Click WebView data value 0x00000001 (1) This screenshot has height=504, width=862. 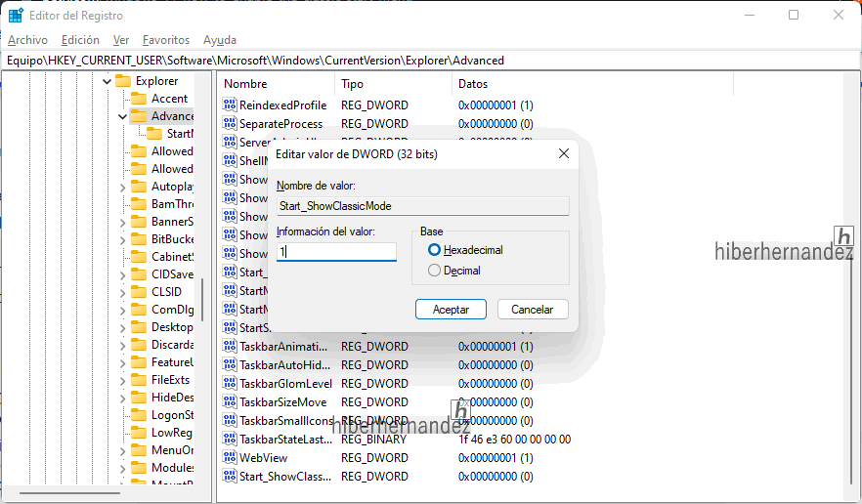tap(496, 458)
